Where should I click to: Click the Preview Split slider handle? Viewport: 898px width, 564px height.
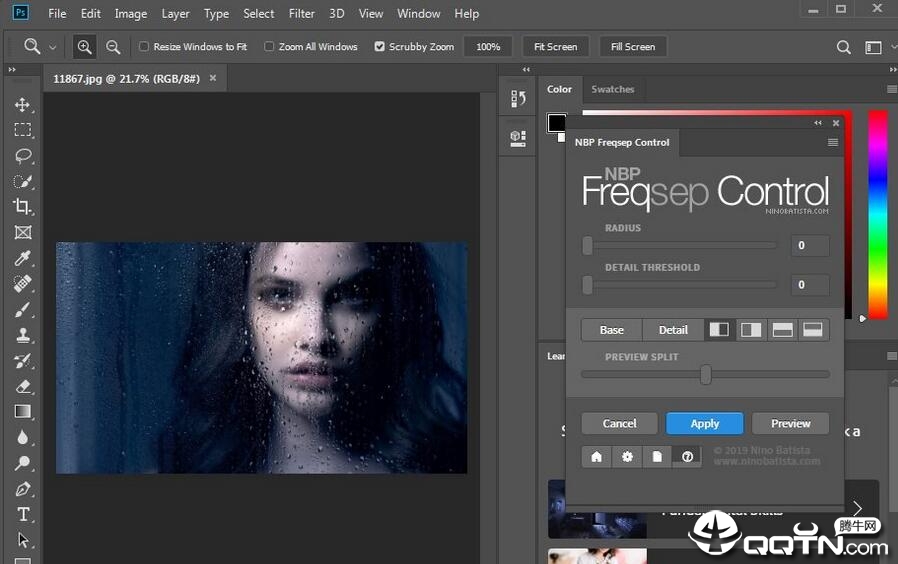[706, 375]
